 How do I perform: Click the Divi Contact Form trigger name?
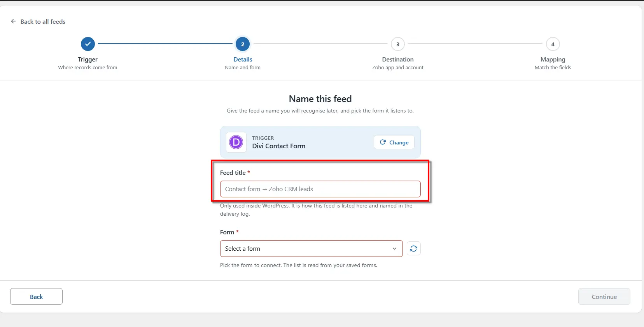pos(278,146)
